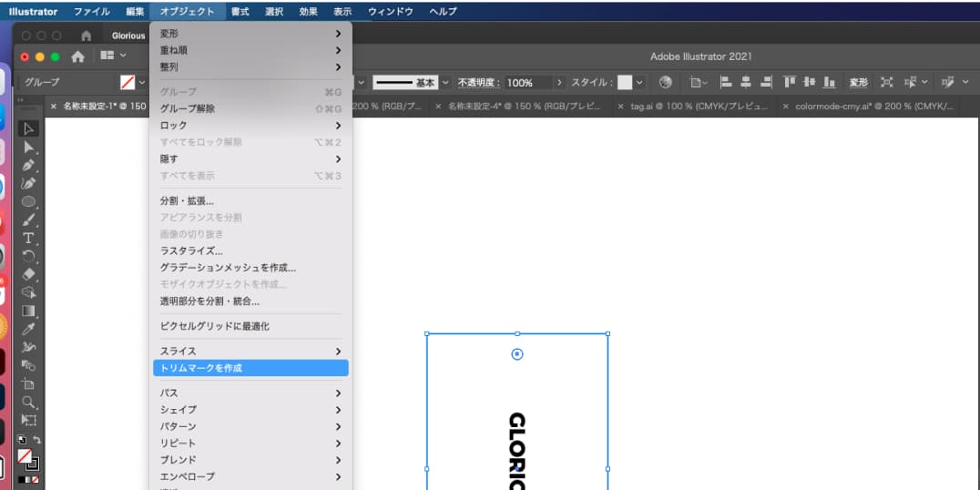Image resolution: width=980 pixels, height=490 pixels.
Task: Align objects to vertical bottom
Action: tap(830, 82)
